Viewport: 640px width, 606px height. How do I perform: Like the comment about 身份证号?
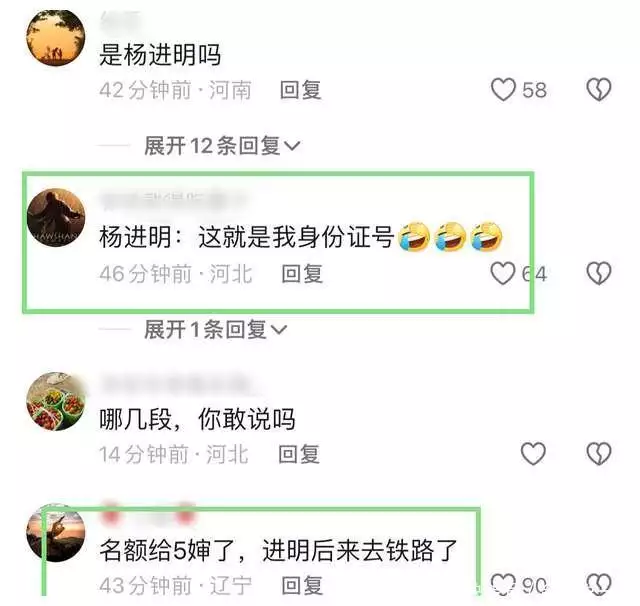503,273
